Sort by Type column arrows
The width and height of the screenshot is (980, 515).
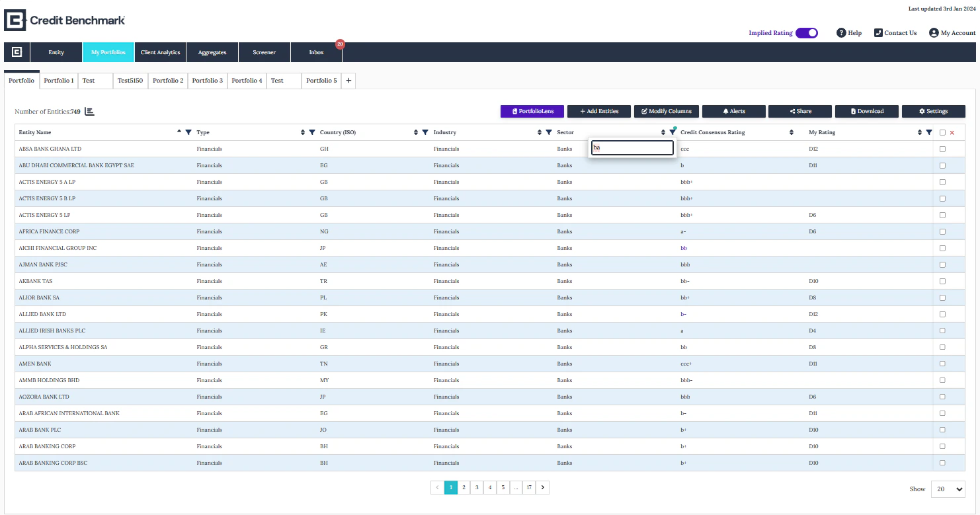303,132
